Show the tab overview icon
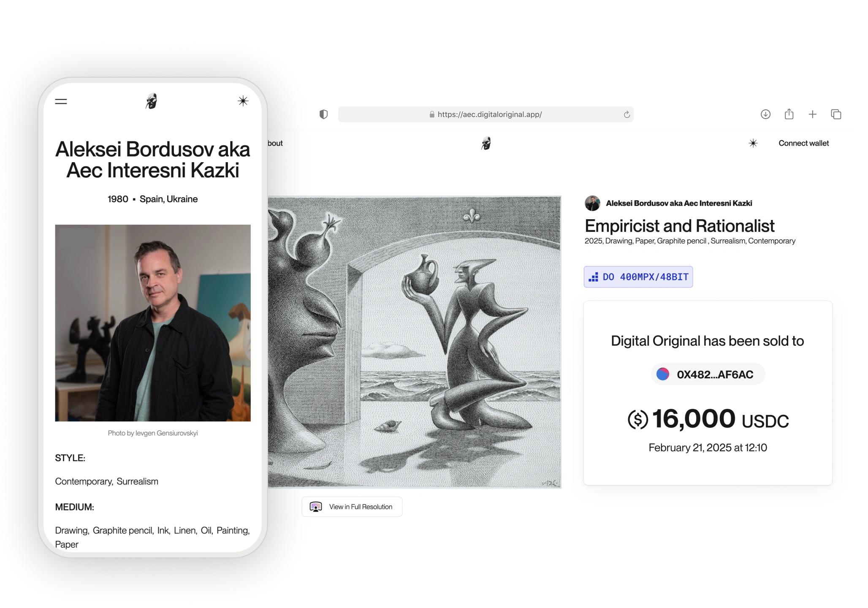Screen dimensions: 868x608 836,114
